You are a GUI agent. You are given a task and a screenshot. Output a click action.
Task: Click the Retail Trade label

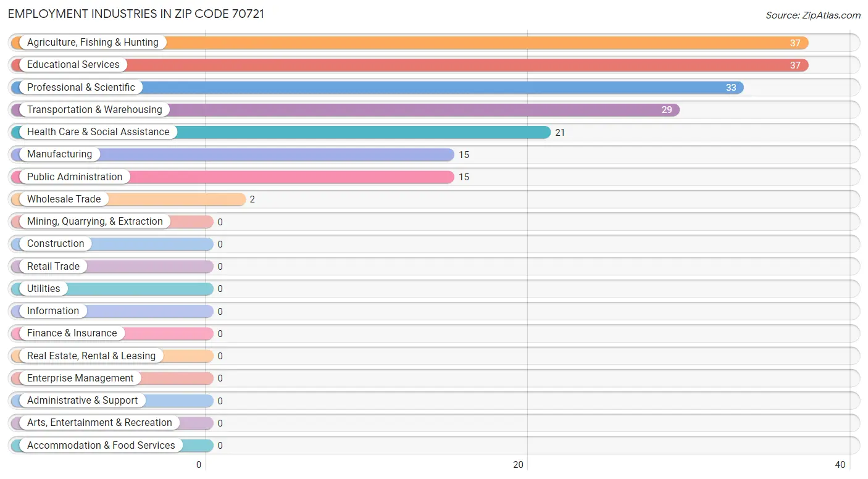point(53,266)
